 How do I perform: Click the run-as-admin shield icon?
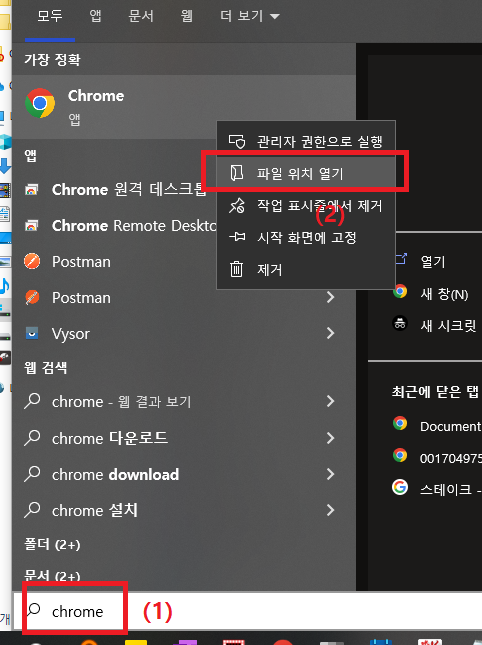237,141
